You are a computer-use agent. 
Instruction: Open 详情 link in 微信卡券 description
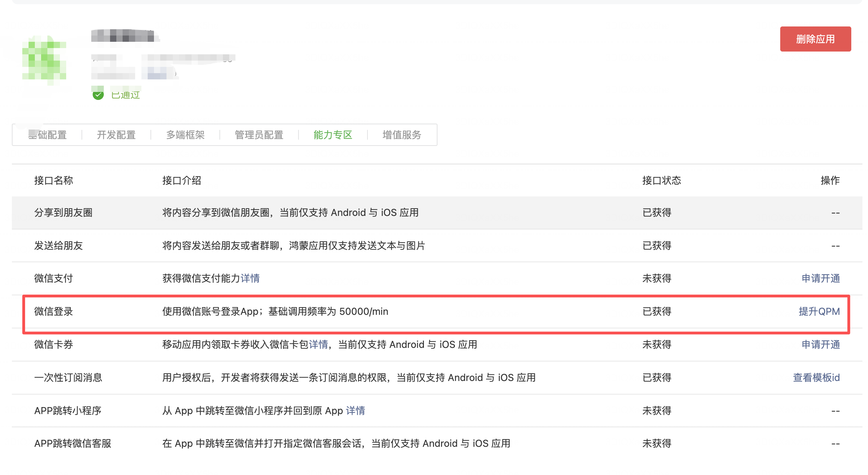tap(318, 344)
